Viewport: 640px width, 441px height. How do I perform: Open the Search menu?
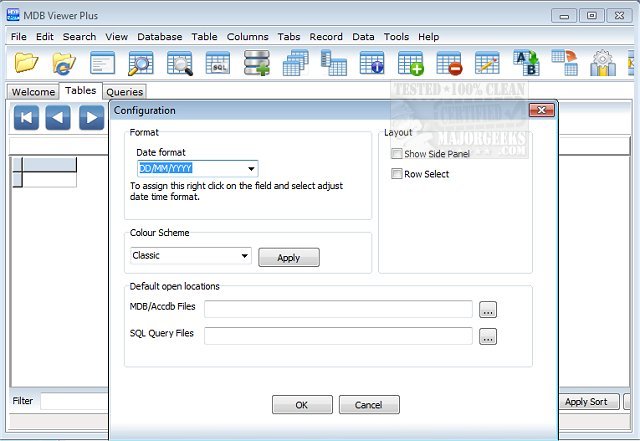pos(80,37)
